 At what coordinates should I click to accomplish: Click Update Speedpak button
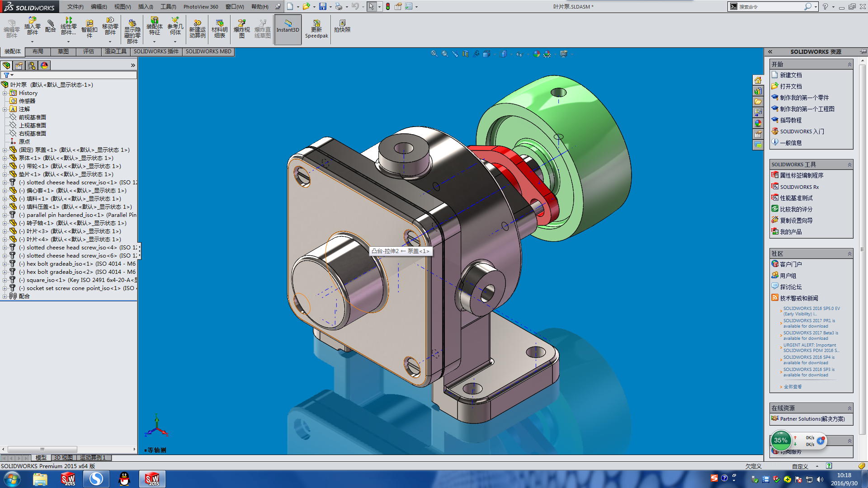tap(316, 28)
